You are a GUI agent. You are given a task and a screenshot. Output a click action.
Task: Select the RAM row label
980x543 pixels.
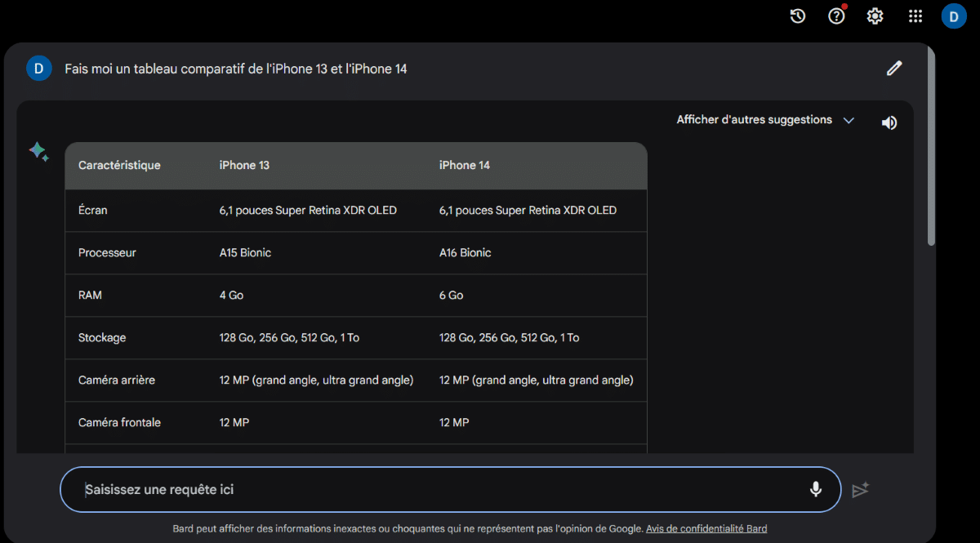pos(90,295)
